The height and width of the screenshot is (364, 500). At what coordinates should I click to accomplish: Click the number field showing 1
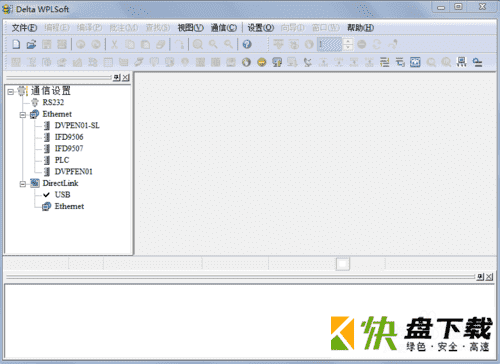click(330, 44)
